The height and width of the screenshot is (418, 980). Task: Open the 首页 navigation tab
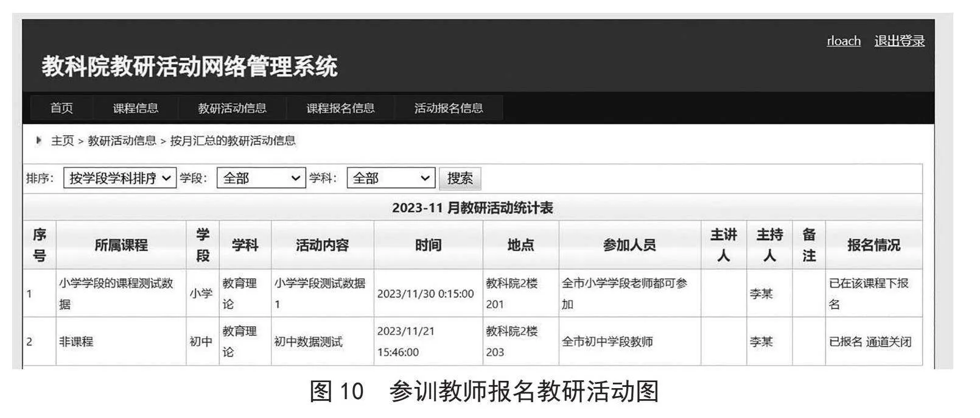[61, 108]
